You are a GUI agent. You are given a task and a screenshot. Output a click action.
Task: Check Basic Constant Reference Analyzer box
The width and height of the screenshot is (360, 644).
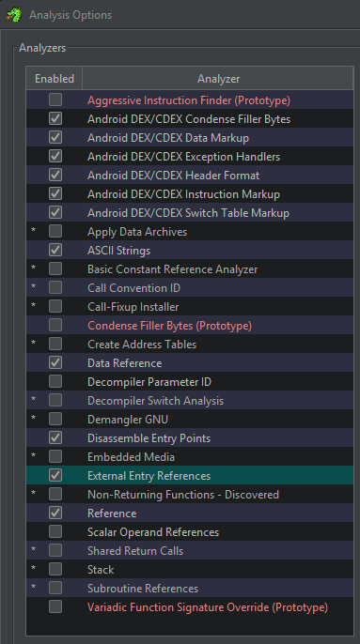click(55, 269)
